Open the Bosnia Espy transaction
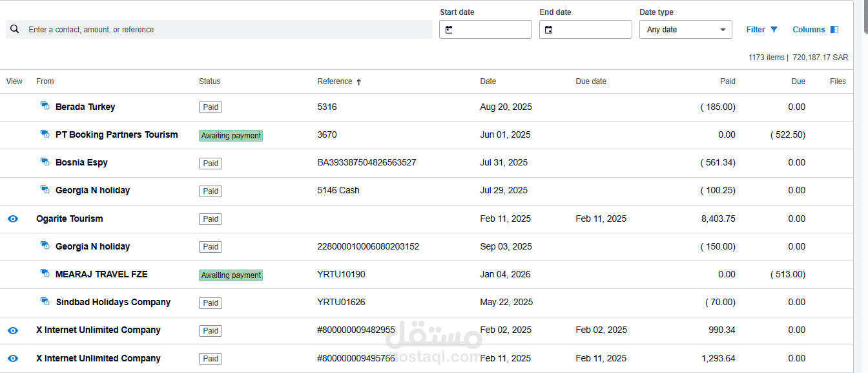Image resolution: width=868 pixels, height=373 pixels. click(x=81, y=162)
